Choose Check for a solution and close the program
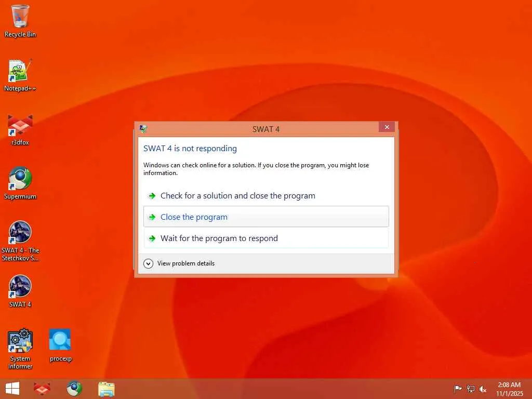Image resolution: width=532 pixels, height=399 pixels. [x=266, y=196]
